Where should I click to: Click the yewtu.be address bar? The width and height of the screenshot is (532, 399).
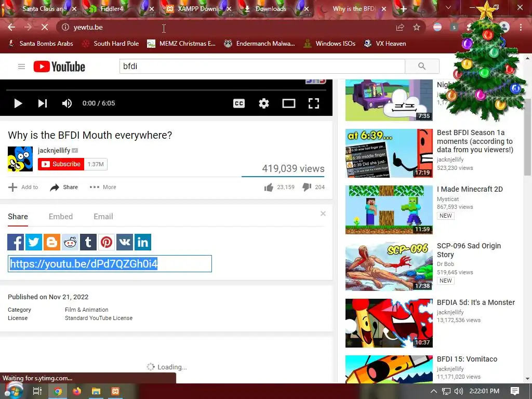click(224, 27)
